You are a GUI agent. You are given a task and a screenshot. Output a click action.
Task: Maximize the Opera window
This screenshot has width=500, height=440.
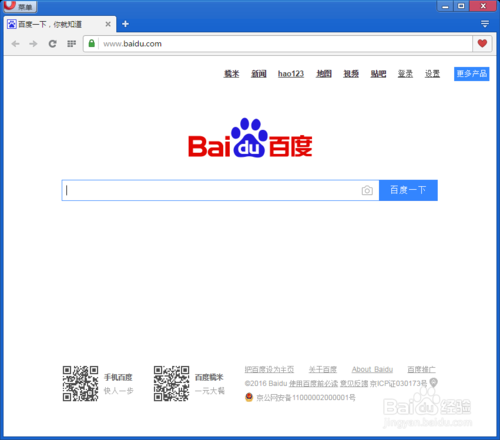461,6
